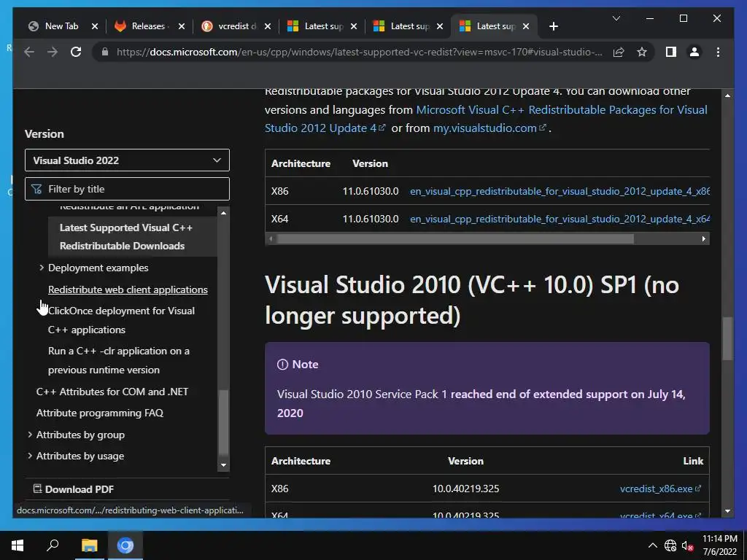Open C++ Attributes for COM and .NET
Viewport: 747px width, 560px height.
click(x=112, y=392)
